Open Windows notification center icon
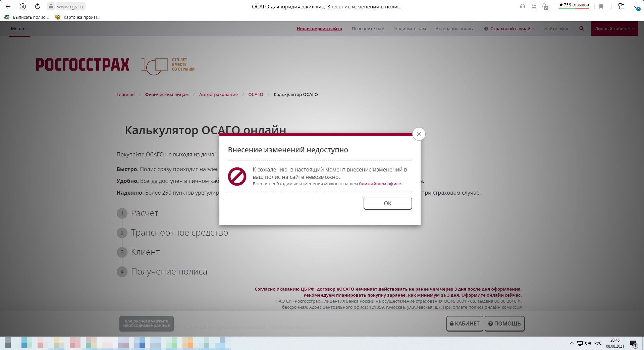The height and width of the screenshot is (350, 644). (633, 343)
